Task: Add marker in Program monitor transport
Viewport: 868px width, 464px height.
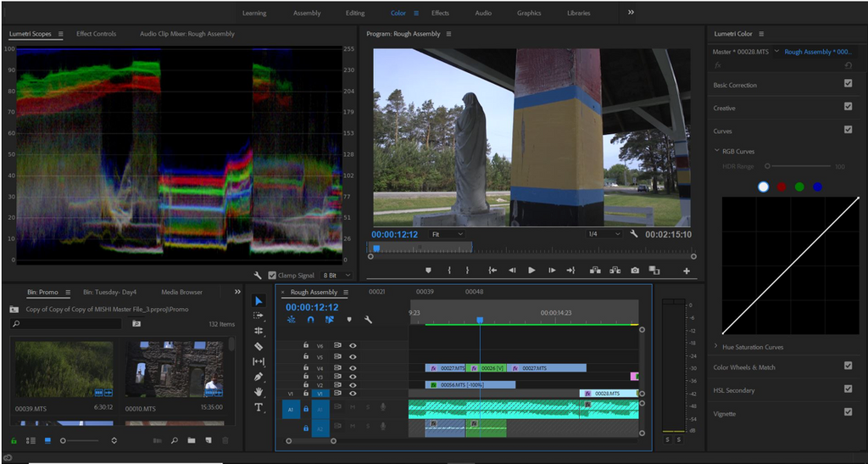Action: pos(428,271)
